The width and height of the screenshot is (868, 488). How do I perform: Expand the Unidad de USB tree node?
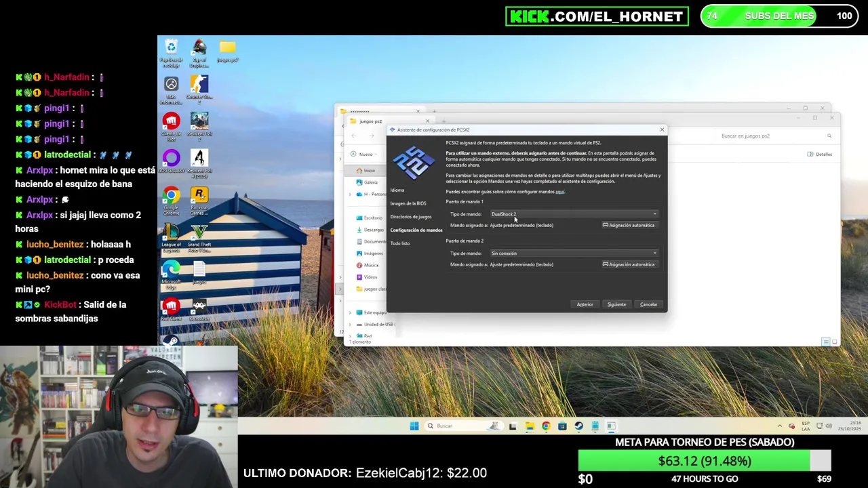click(x=350, y=325)
